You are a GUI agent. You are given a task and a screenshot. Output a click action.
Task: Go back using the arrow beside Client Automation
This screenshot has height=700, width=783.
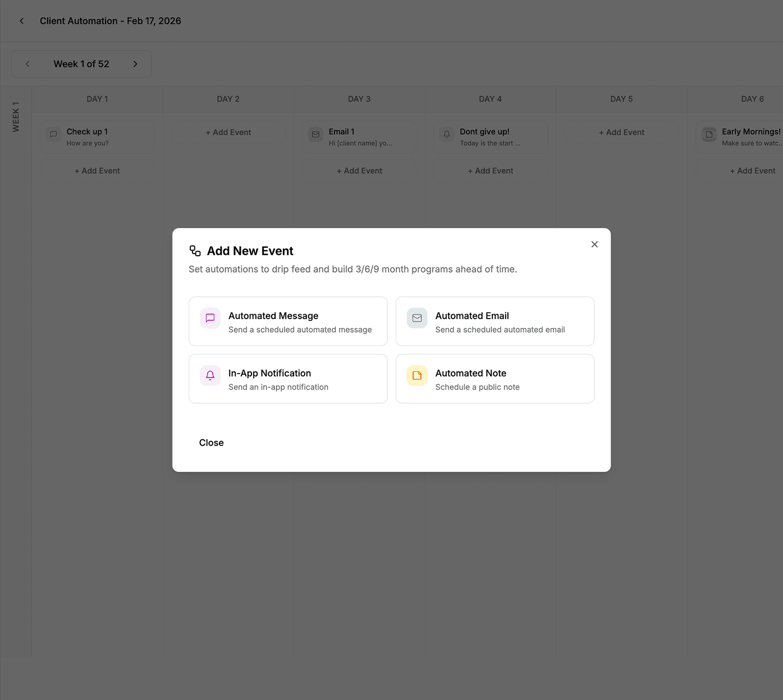click(22, 21)
